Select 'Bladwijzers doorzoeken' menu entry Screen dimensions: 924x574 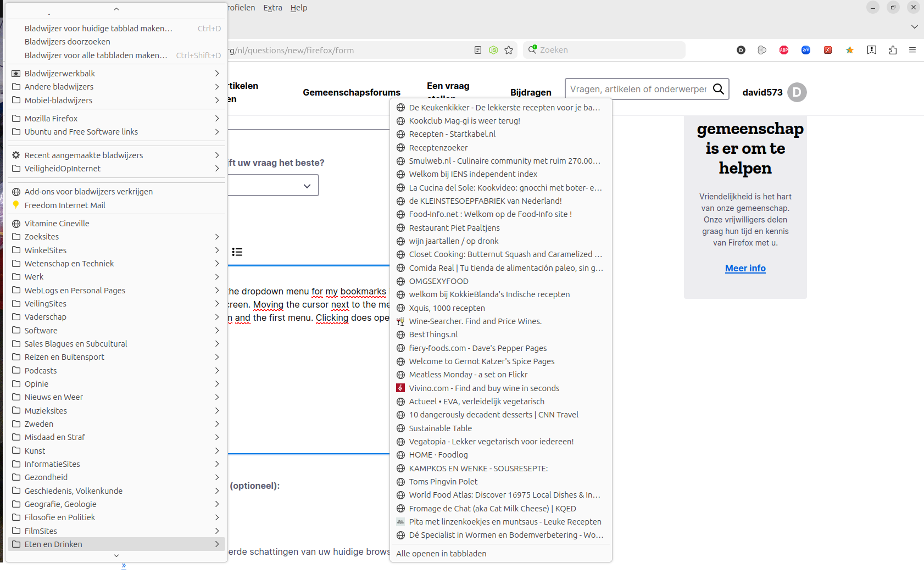click(68, 42)
